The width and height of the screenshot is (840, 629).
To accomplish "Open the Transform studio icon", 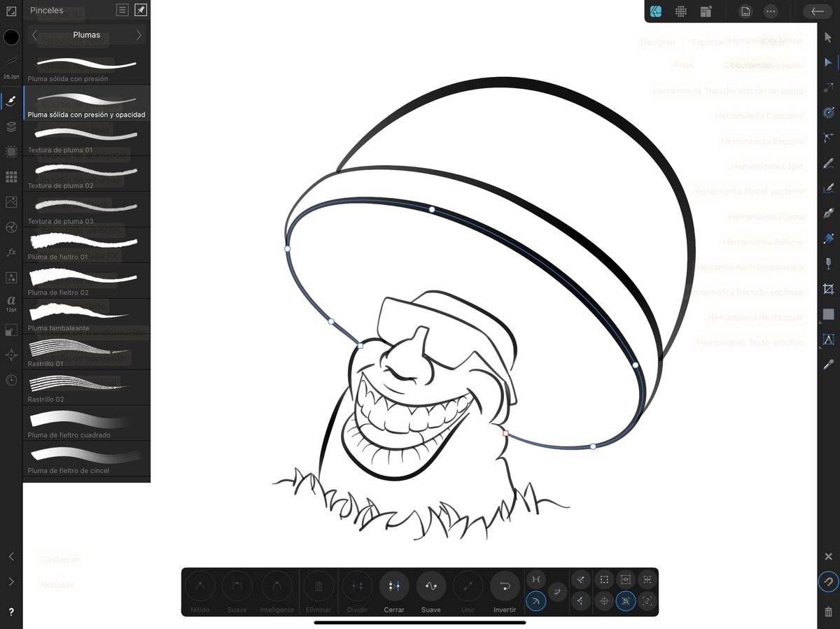I will (11, 330).
